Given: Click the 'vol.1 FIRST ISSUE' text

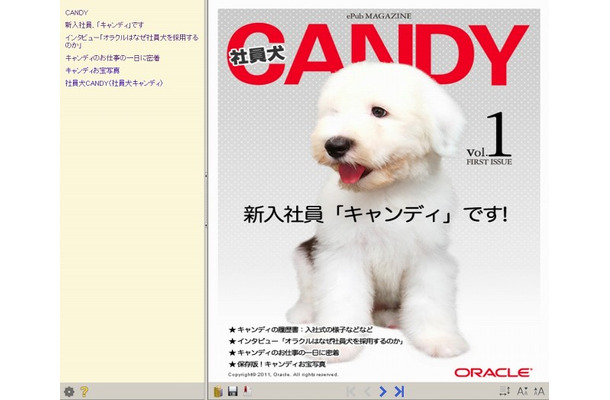Looking at the screenshot, I should 489,139.
